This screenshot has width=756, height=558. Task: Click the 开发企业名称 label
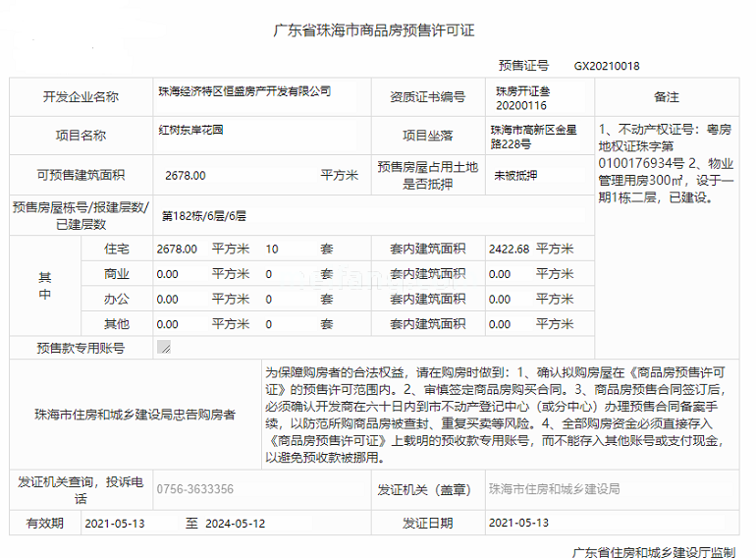tap(81, 97)
